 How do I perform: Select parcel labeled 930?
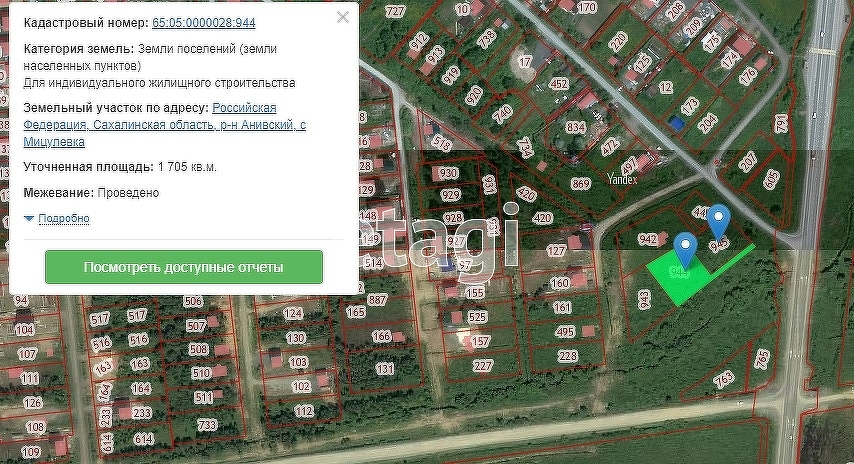(448, 173)
